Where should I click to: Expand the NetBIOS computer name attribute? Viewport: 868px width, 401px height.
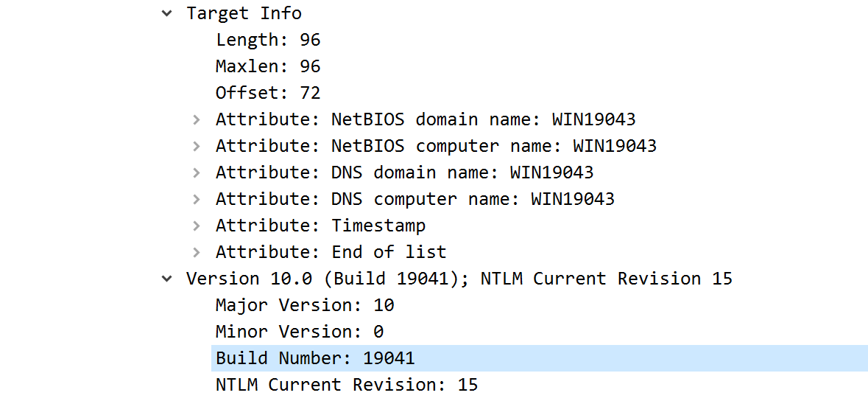(x=197, y=146)
